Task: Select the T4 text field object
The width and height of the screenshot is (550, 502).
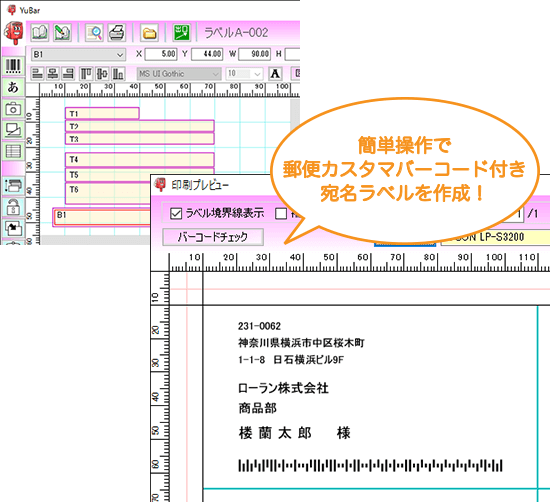Action: click(x=140, y=160)
